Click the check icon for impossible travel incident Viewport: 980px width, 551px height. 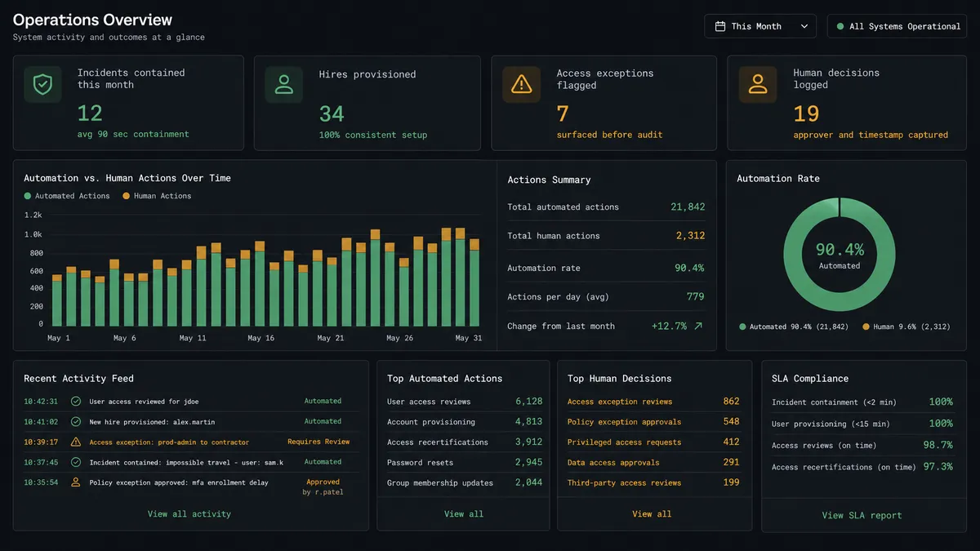tap(76, 462)
